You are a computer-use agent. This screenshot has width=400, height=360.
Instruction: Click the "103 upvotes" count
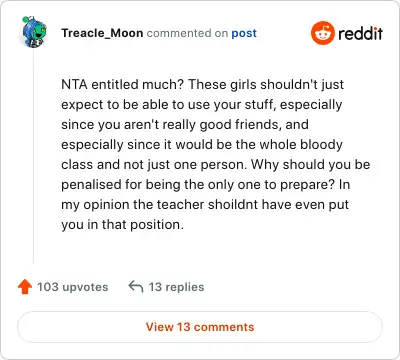(x=73, y=287)
